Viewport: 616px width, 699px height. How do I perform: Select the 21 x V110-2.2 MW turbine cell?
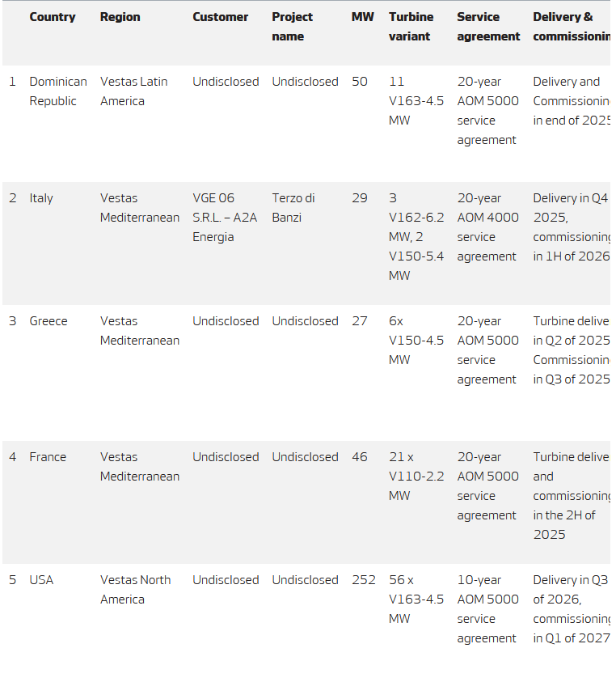416,477
